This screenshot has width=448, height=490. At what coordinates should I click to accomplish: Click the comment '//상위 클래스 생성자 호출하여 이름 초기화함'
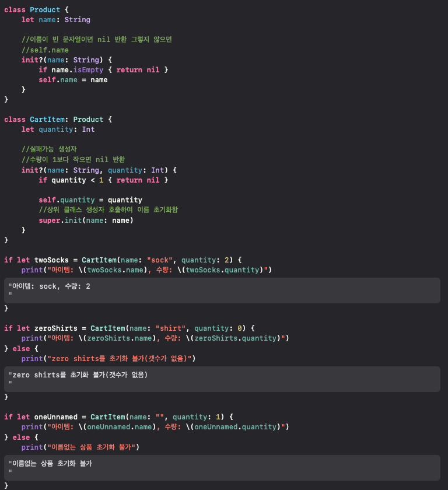coord(108,209)
